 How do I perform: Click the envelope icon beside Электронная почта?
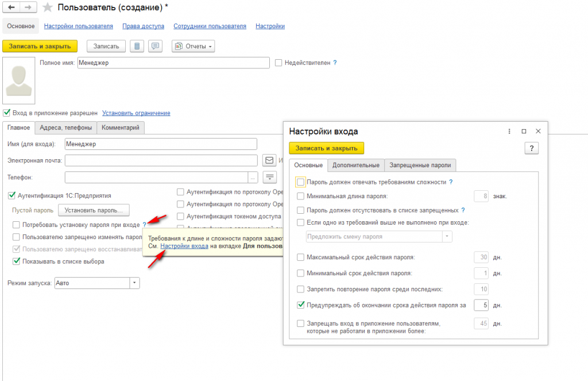[x=269, y=160]
